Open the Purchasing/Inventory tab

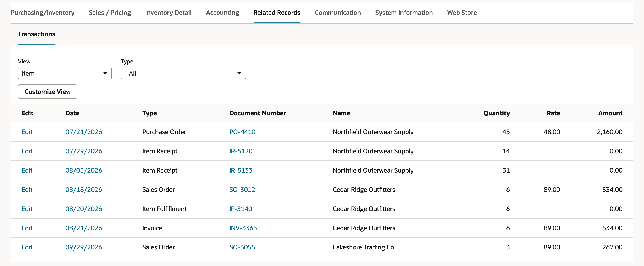[42, 13]
